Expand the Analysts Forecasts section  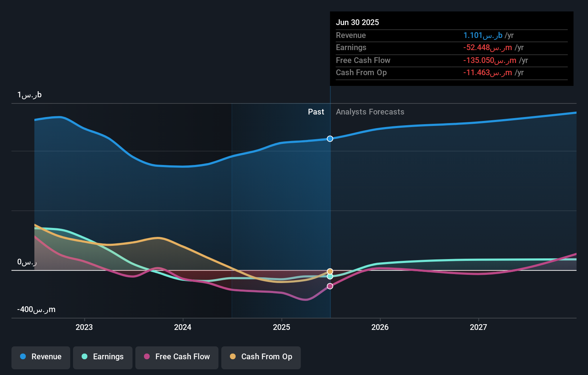click(x=370, y=112)
